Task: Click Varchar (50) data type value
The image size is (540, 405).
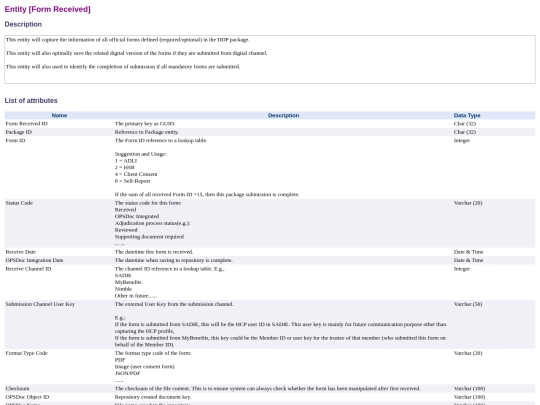Action: 468,304
